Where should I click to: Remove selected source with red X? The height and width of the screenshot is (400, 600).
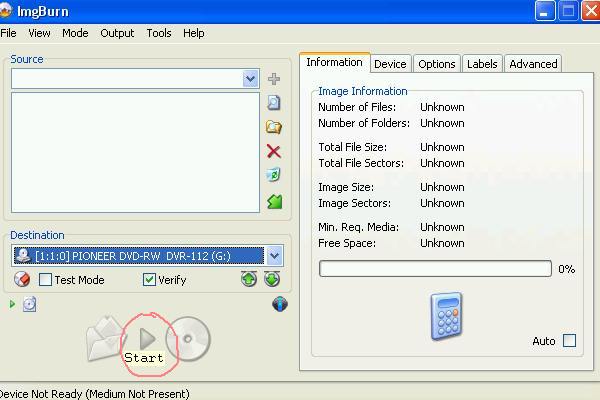[x=274, y=151]
